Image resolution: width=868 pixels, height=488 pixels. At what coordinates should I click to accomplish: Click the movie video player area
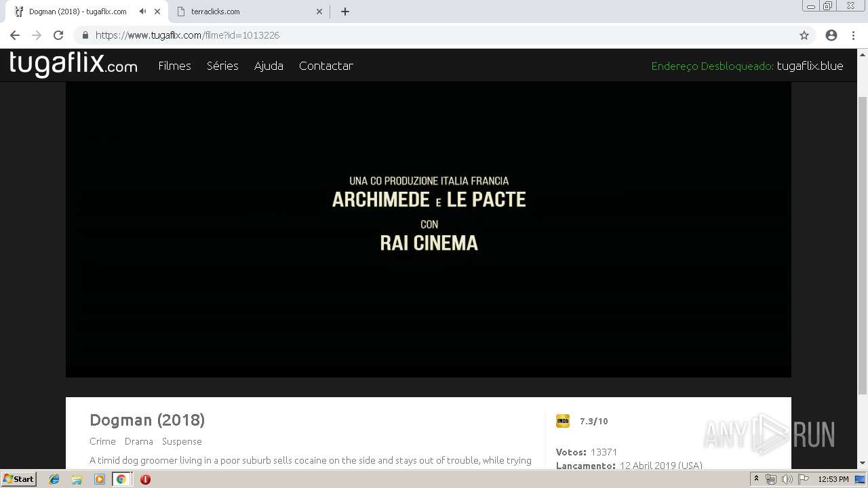click(x=429, y=229)
